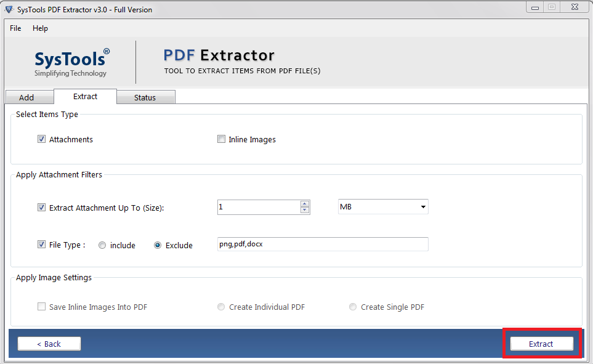Open the Help menu

(x=40, y=28)
